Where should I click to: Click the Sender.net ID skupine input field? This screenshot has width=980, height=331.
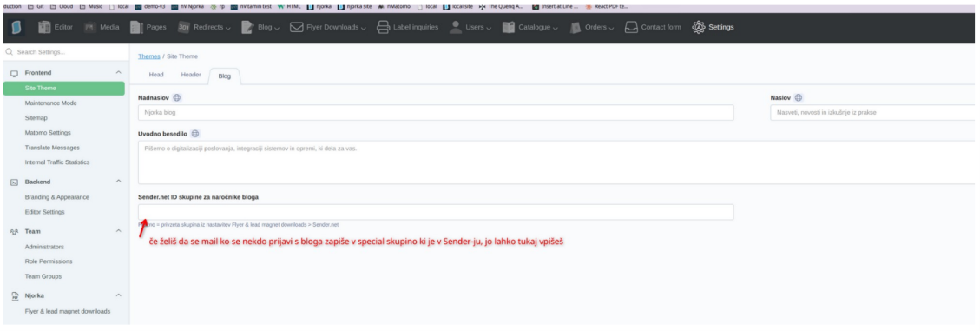click(x=436, y=212)
